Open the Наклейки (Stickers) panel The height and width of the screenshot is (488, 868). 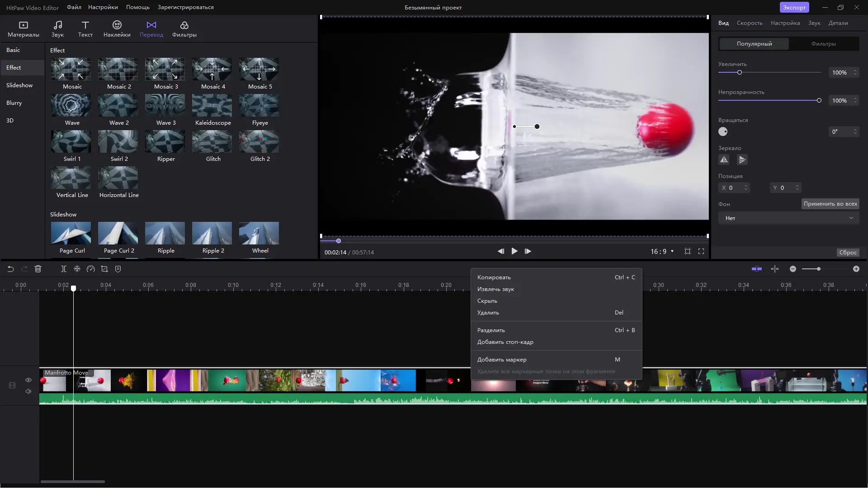(x=117, y=28)
